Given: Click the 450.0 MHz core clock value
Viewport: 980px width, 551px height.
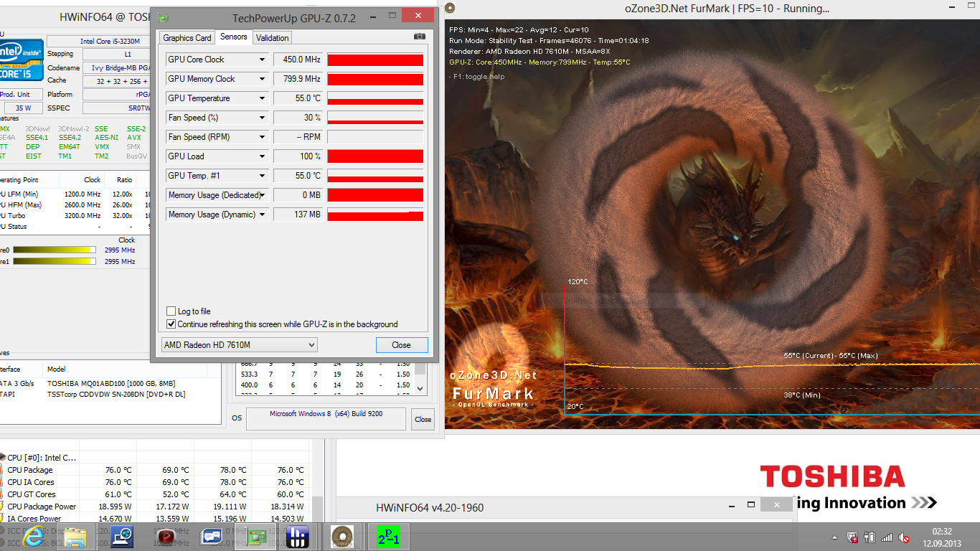Looking at the screenshot, I should click(298, 60).
